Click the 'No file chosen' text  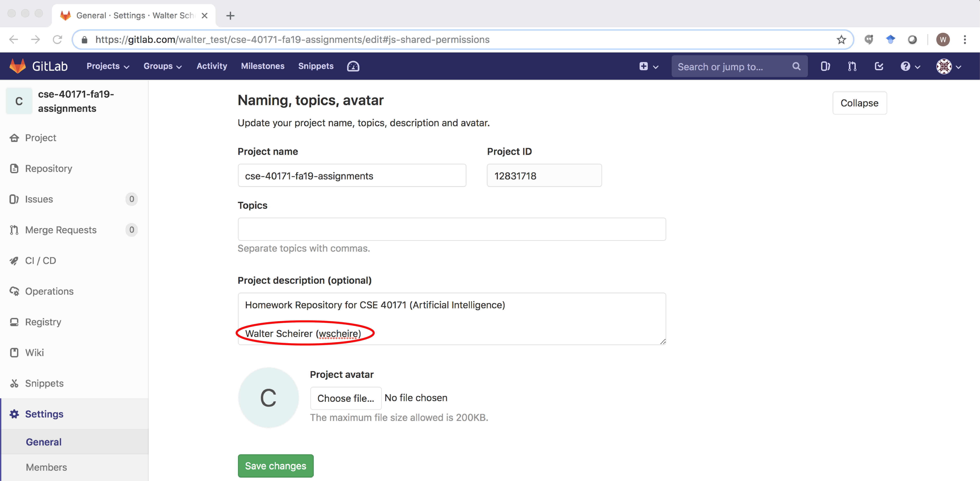416,398
